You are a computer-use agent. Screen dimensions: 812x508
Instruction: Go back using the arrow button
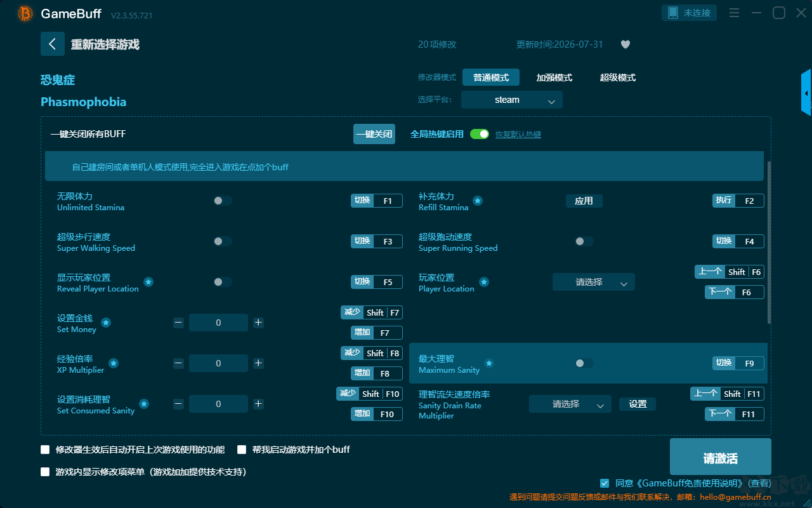pos(53,44)
